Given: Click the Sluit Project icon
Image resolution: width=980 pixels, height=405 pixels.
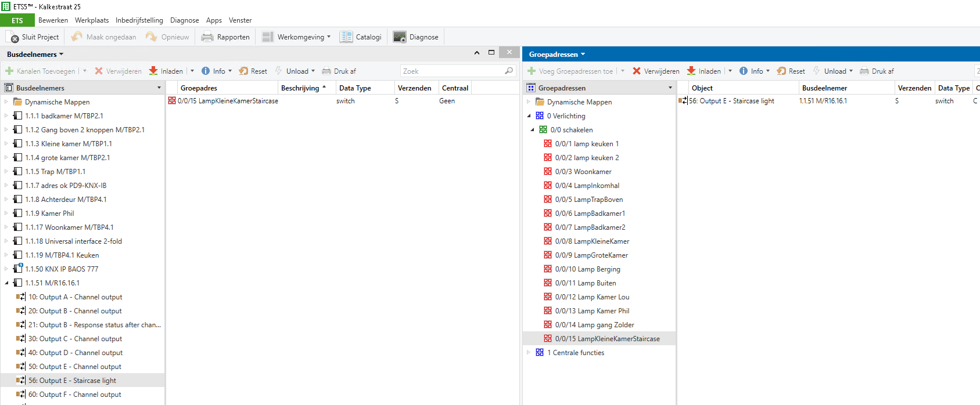Looking at the screenshot, I should tap(14, 37).
